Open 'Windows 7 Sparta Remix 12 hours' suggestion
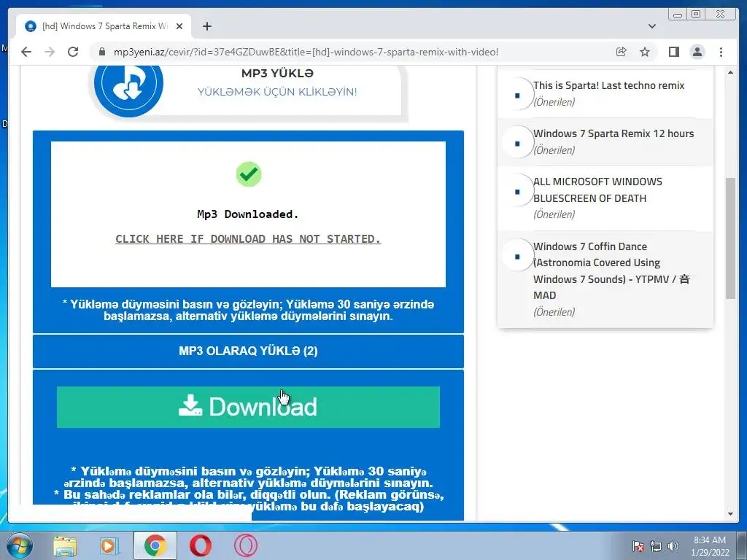This screenshot has height=560, width=747. click(613, 133)
